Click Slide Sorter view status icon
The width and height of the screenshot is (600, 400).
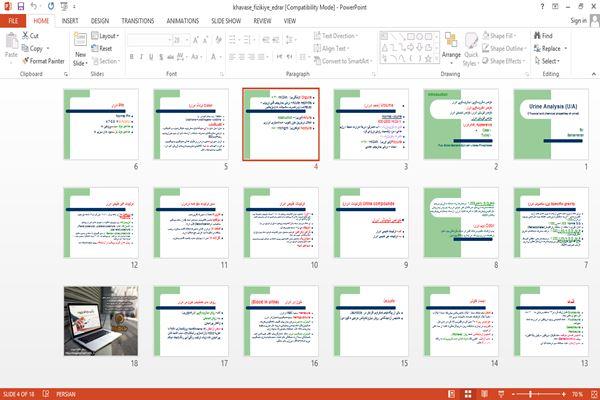point(468,394)
